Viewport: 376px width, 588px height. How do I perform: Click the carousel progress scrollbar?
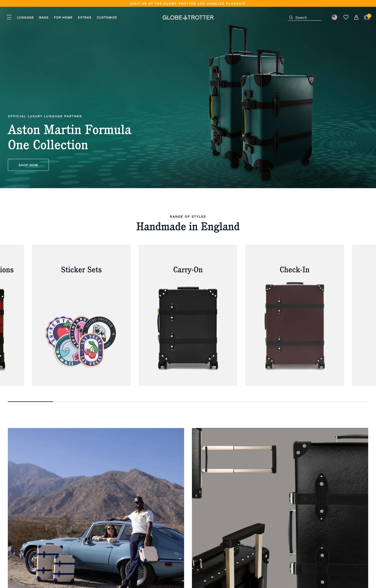pos(188,401)
